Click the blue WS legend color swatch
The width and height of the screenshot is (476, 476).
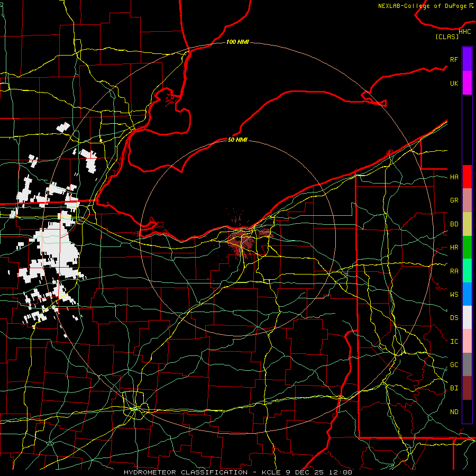[x=467, y=294]
